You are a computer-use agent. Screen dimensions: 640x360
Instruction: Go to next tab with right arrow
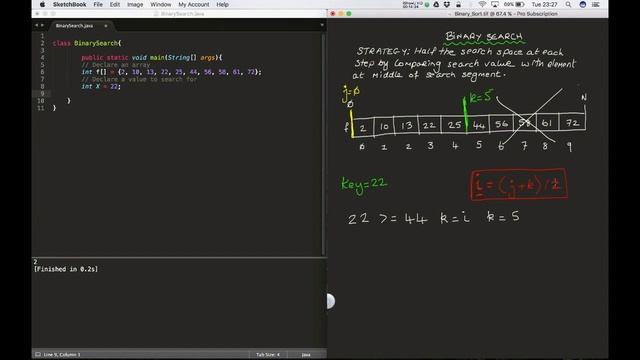pyautogui.click(x=42, y=25)
